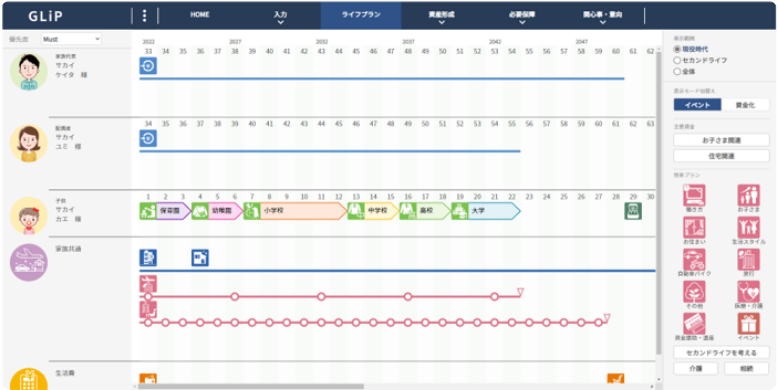
Task: Select the 医療・介護 plan icon
Action: pyautogui.click(x=748, y=291)
